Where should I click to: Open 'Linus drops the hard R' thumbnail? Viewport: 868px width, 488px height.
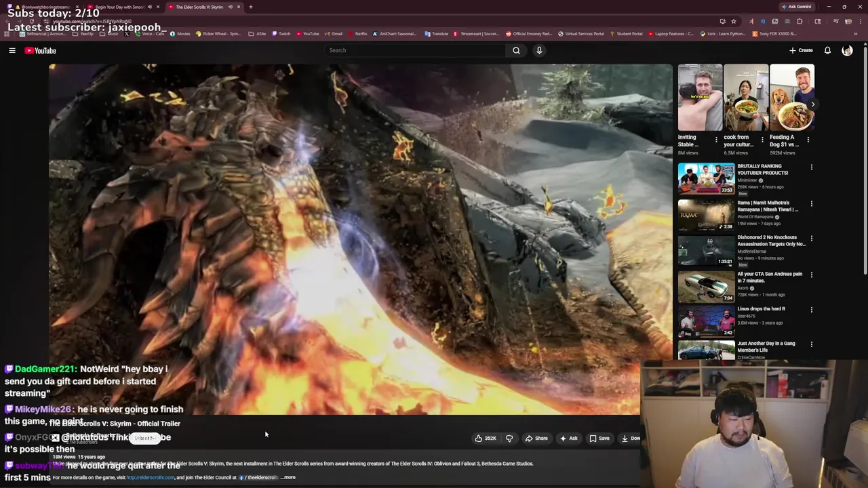pyautogui.click(x=706, y=322)
